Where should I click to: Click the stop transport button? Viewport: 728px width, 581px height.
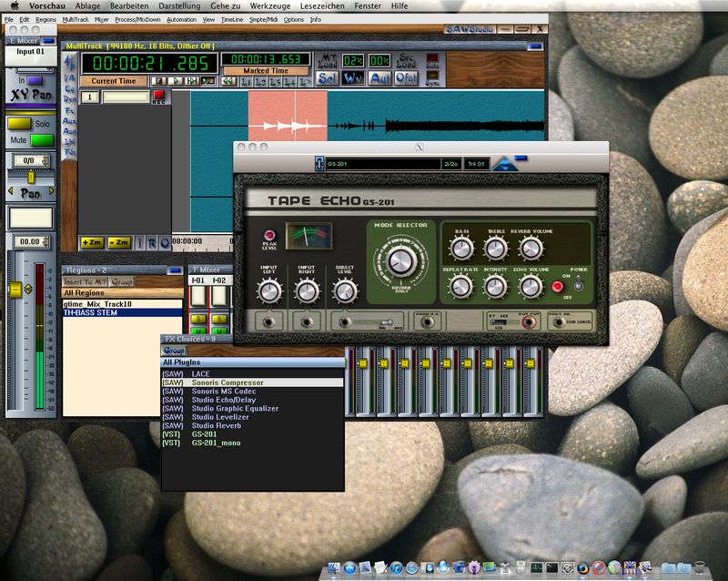[159, 81]
